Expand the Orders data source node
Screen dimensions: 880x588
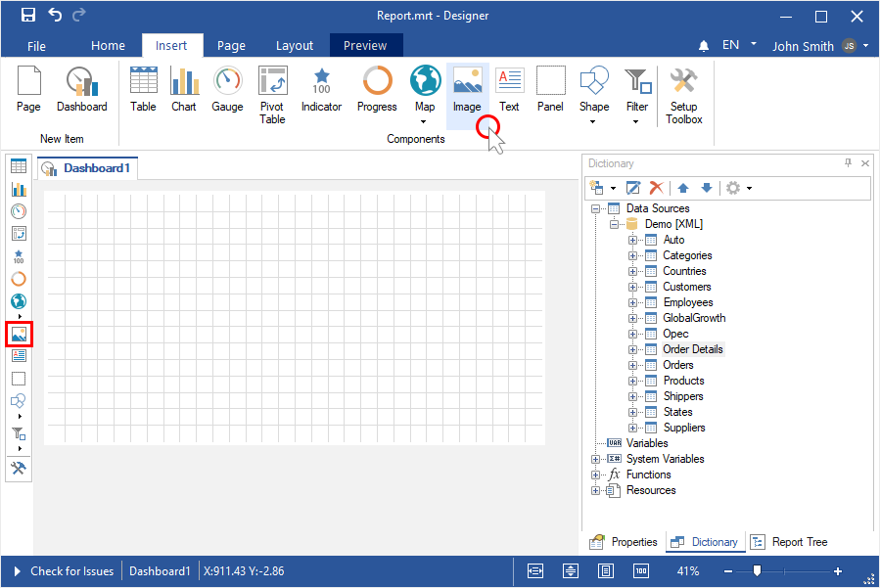pyautogui.click(x=632, y=365)
